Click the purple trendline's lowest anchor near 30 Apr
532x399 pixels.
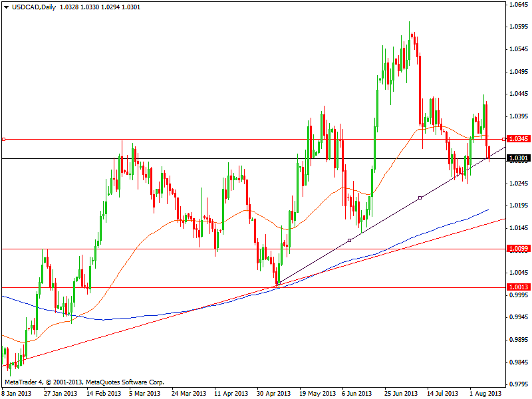click(279, 283)
